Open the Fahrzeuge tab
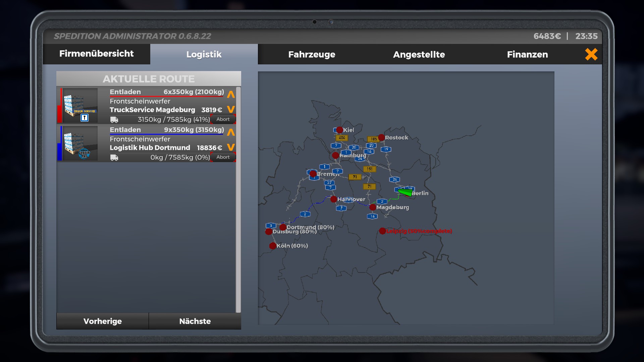The height and width of the screenshot is (362, 644). [x=312, y=54]
